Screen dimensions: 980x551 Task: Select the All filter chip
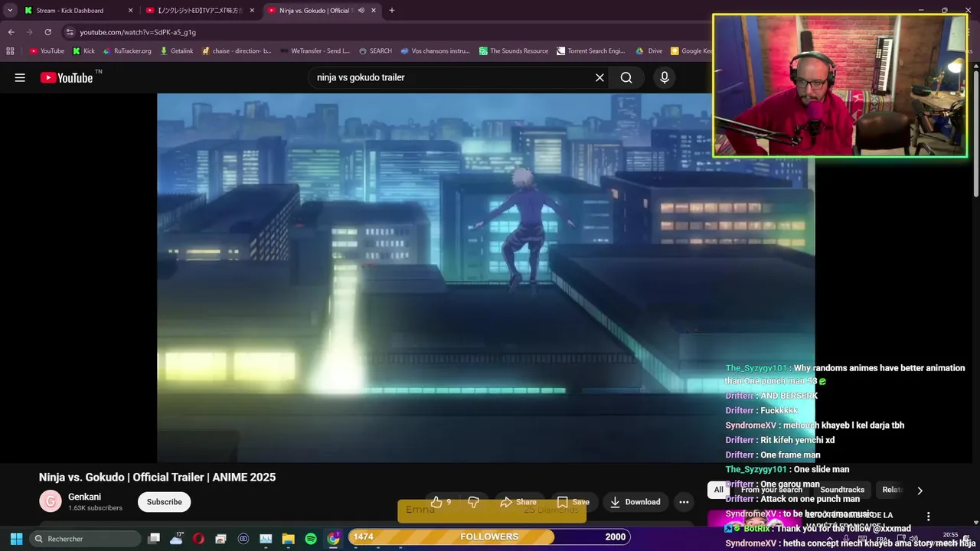718,490
